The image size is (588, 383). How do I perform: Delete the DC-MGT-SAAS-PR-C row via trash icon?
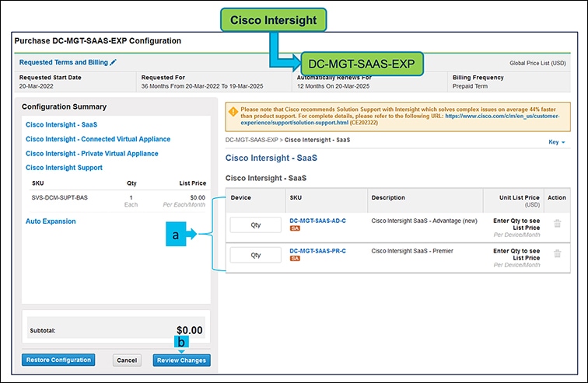pos(557,253)
